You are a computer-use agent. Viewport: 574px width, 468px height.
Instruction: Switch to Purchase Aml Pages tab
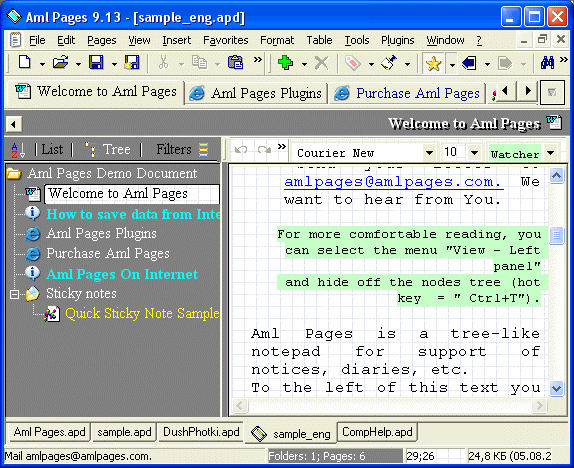(x=407, y=94)
